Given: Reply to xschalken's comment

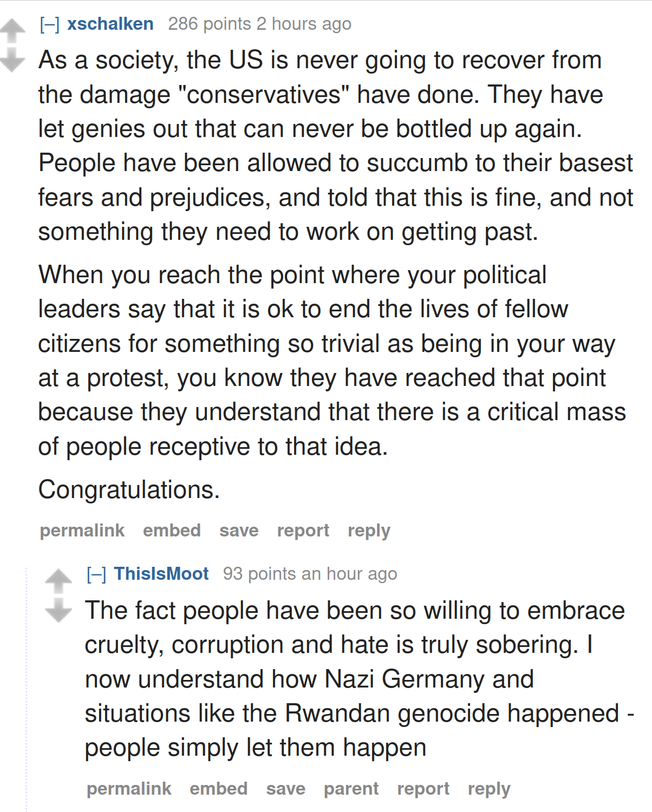Looking at the screenshot, I should click(369, 531).
